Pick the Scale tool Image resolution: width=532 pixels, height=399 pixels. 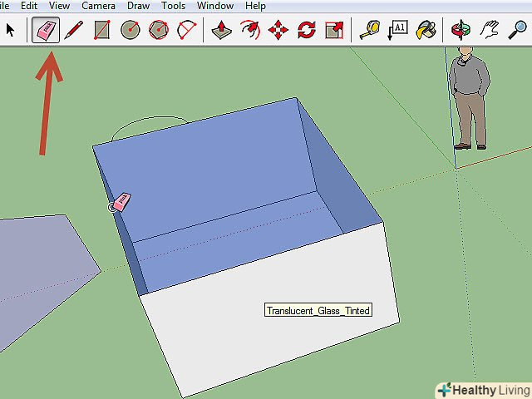coord(334,31)
